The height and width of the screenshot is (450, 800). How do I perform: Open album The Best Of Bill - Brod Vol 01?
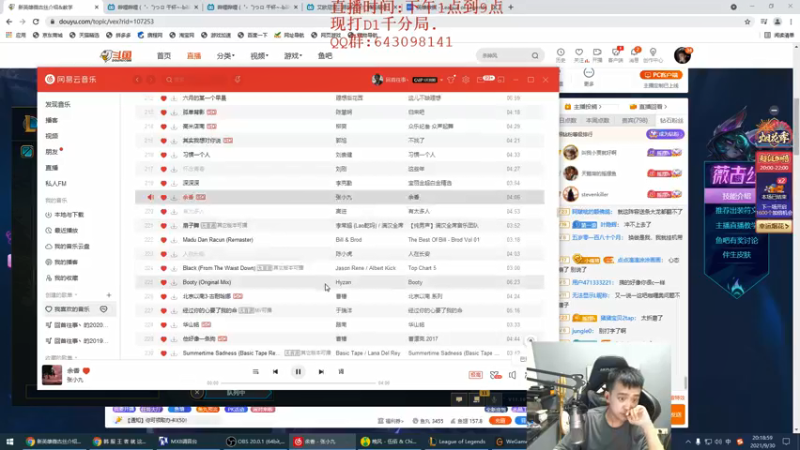click(444, 240)
